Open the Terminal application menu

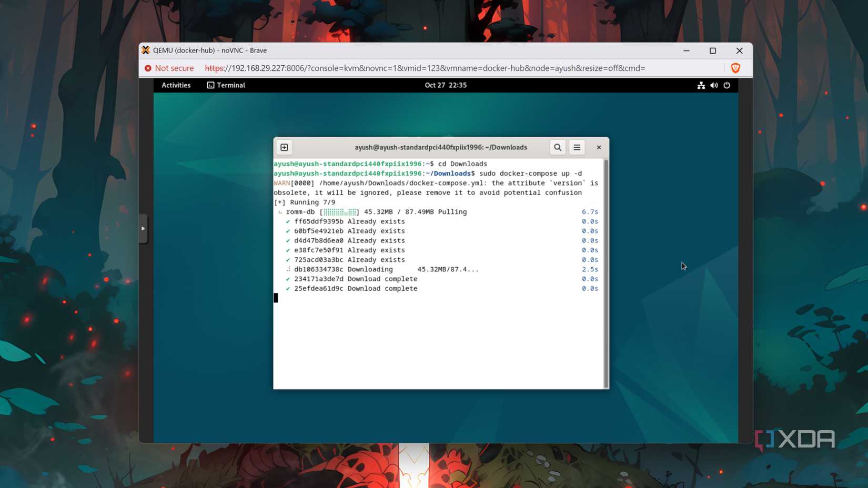[x=231, y=85]
